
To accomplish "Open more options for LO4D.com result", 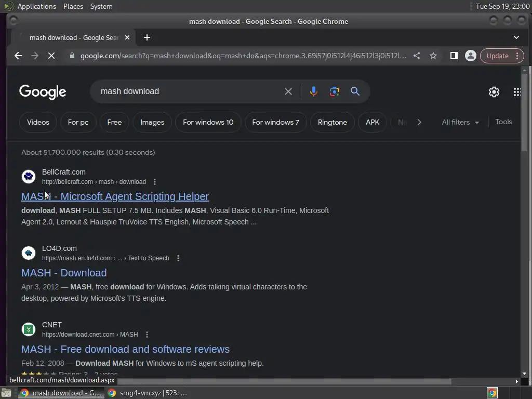I will (178, 258).
